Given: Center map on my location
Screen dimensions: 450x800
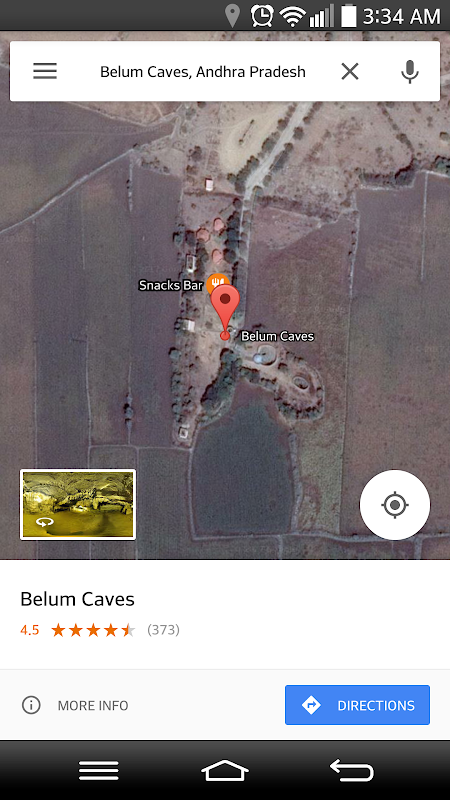Looking at the screenshot, I should 395,505.
